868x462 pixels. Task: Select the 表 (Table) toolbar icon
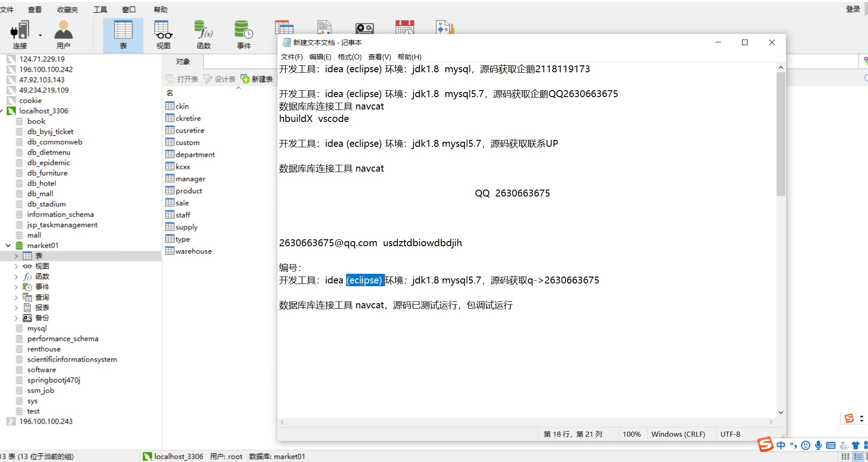click(x=123, y=35)
